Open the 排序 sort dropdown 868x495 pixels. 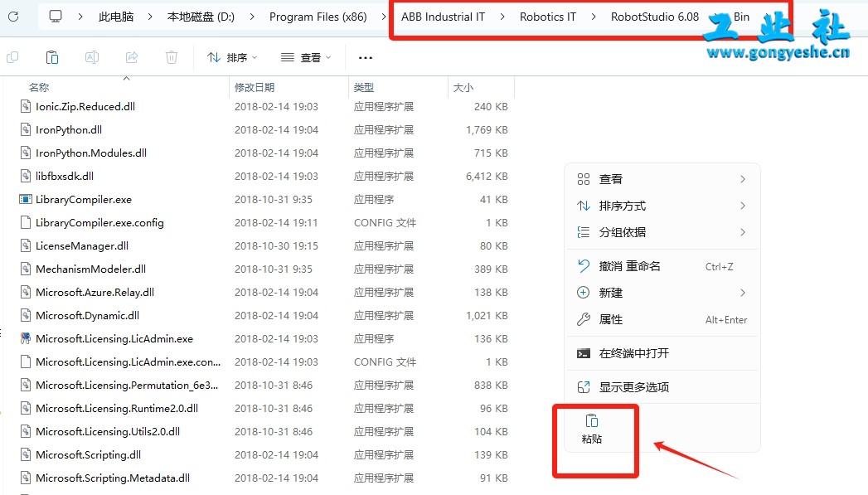(232, 57)
